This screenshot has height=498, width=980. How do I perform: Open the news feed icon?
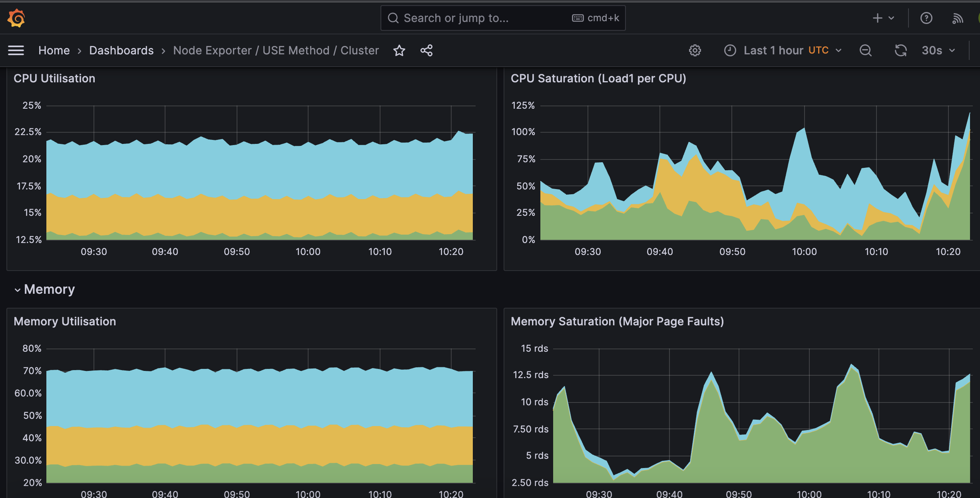(x=958, y=18)
